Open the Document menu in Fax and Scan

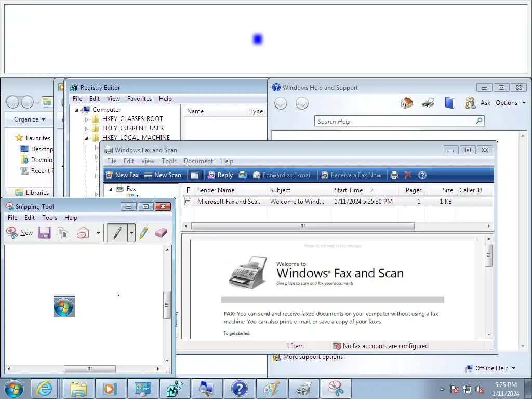coord(198,161)
